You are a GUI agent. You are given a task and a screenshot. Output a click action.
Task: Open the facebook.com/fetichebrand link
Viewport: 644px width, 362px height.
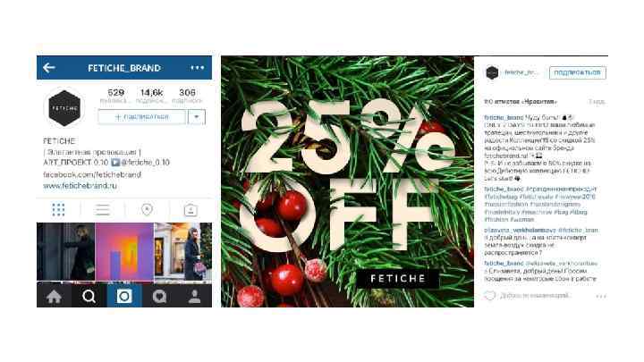(92, 174)
